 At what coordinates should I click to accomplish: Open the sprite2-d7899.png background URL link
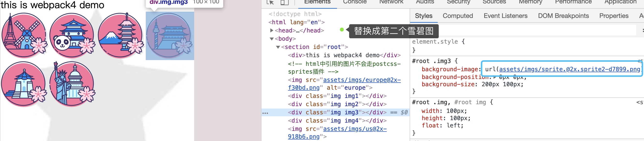pos(569,69)
